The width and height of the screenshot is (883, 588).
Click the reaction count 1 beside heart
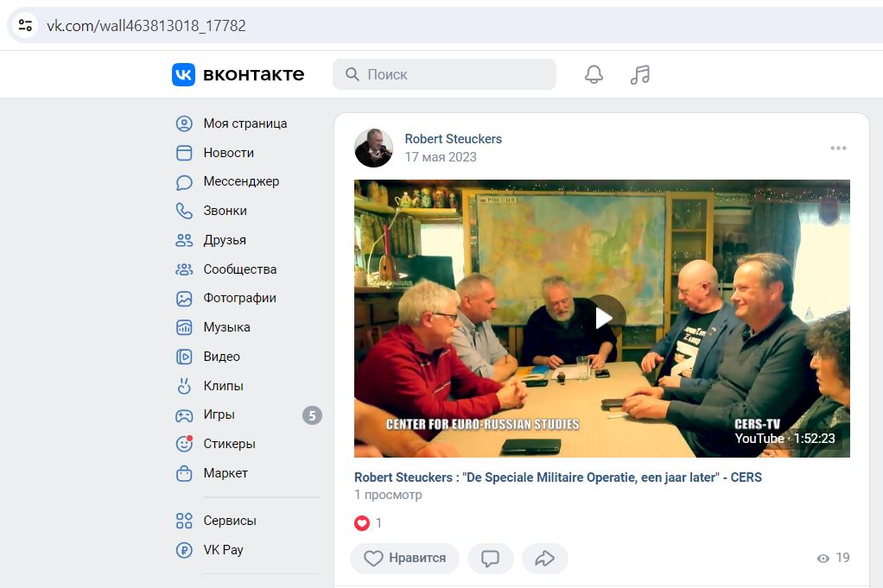click(379, 523)
